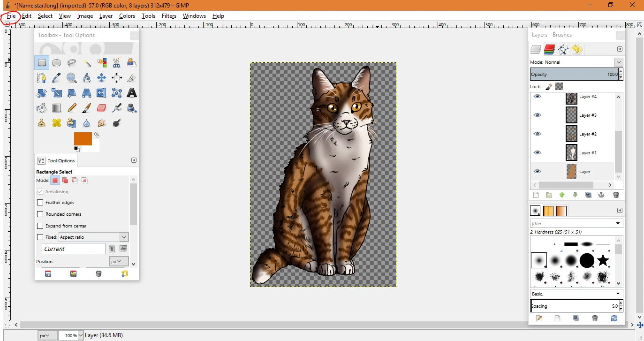Open the File menu
The width and height of the screenshot is (644, 341).
(x=11, y=16)
